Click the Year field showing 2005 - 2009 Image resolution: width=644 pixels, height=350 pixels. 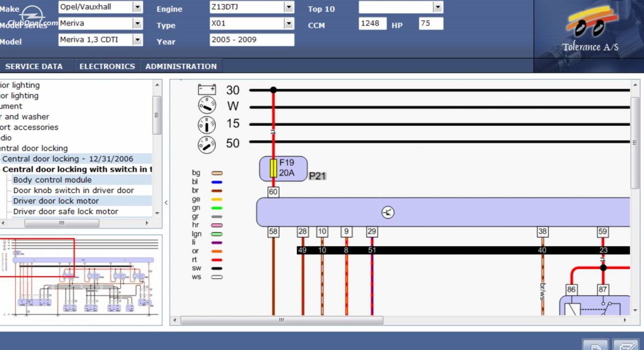click(x=252, y=40)
